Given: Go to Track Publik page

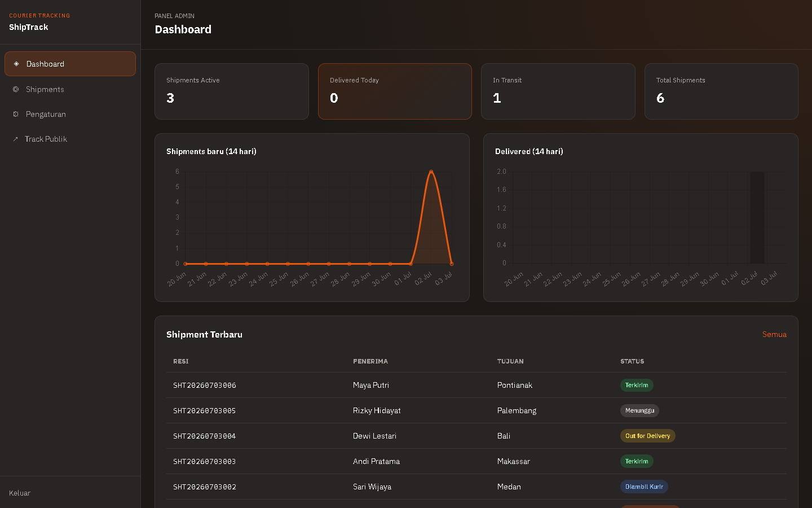Looking at the screenshot, I should tap(70, 139).
